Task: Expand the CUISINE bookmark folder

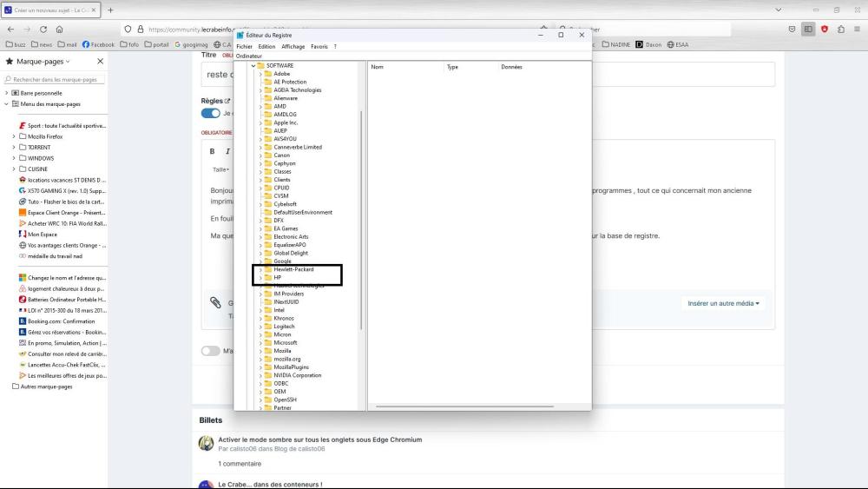Action: tap(14, 169)
